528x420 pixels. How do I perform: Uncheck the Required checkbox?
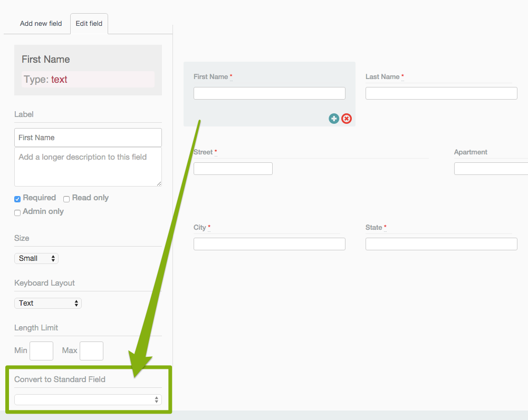click(17, 199)
